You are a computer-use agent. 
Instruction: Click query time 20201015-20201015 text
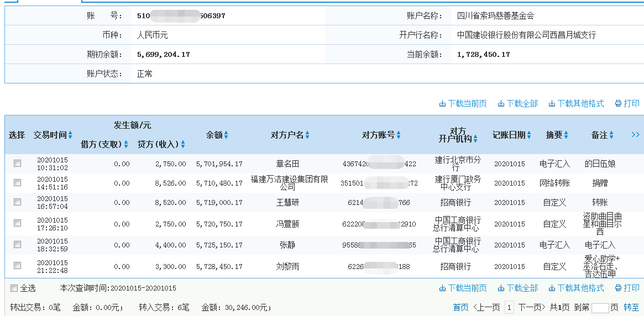pos(143,288)
